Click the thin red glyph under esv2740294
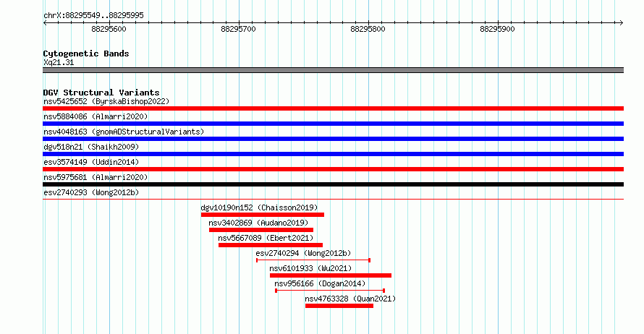This screenshot has width=644, height=334. click(x=313, y=260)
